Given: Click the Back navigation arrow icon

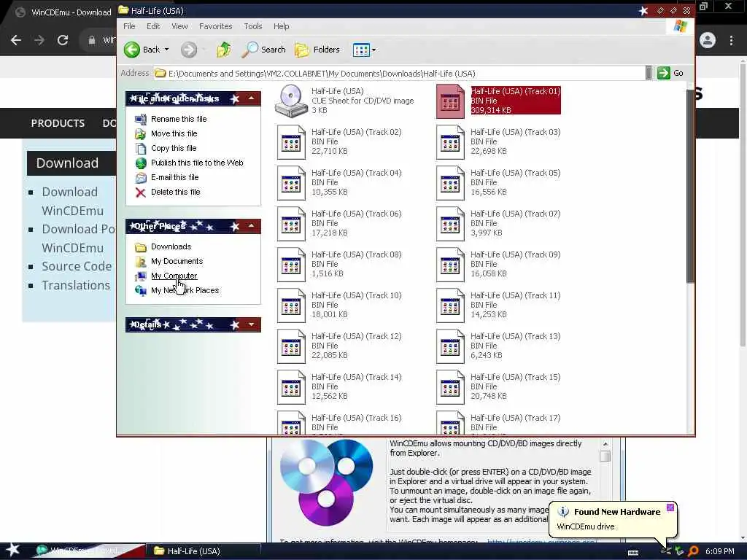Looking at the screenshot, I should pos(132,50).
